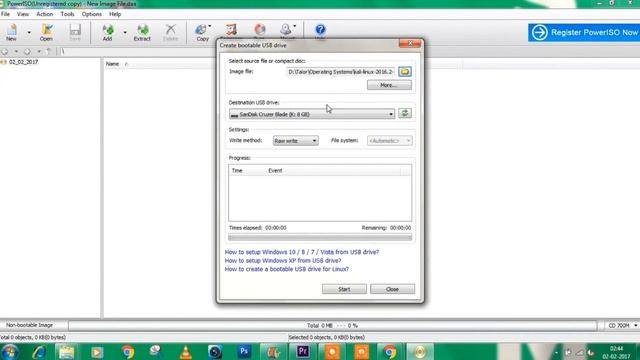Open Photoshop from the taskbar

point(244,352)
